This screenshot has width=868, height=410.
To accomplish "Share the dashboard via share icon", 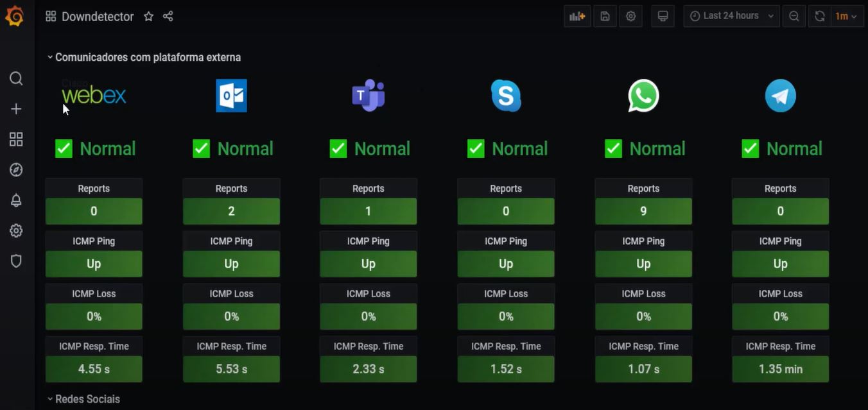I will (168, 17).
